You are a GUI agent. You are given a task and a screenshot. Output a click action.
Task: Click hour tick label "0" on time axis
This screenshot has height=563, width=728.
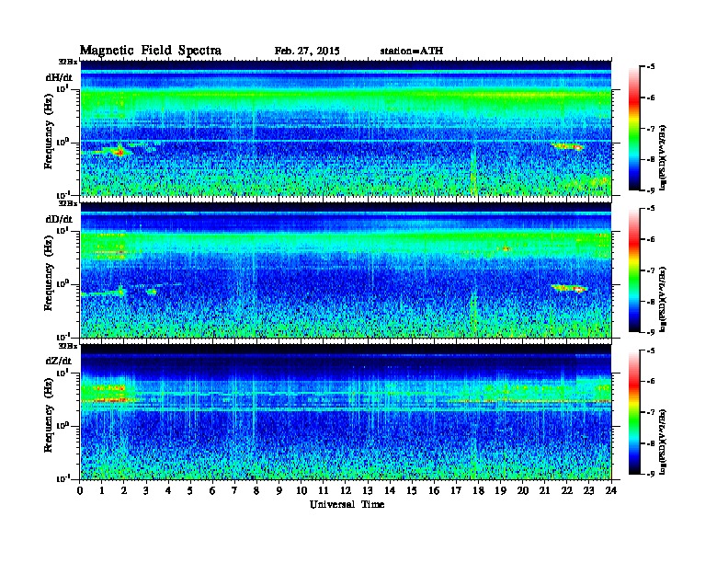81,490
